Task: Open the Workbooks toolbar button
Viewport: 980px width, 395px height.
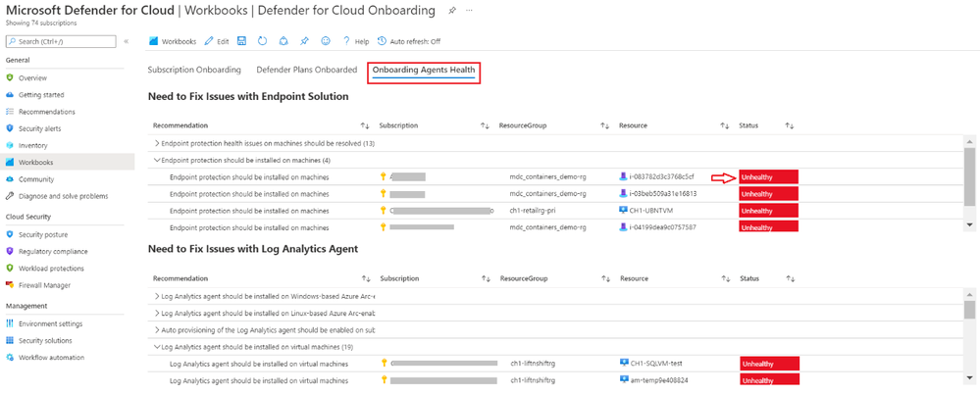Action: coord(173,41)
